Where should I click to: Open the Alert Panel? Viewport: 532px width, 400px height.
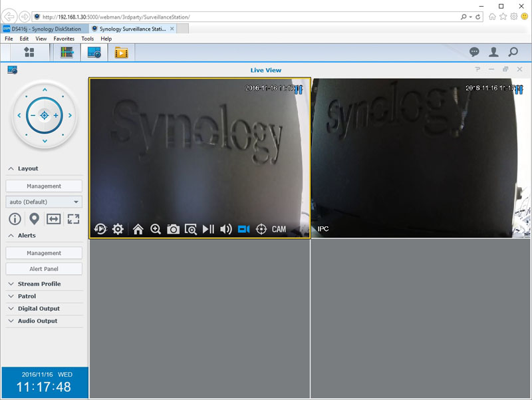(x=44, y=269)
